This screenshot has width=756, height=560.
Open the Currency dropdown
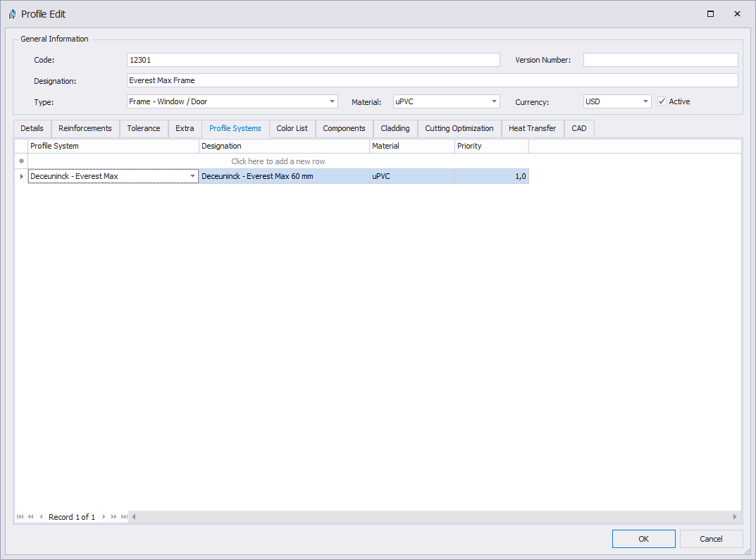click(x=645, y=101)
